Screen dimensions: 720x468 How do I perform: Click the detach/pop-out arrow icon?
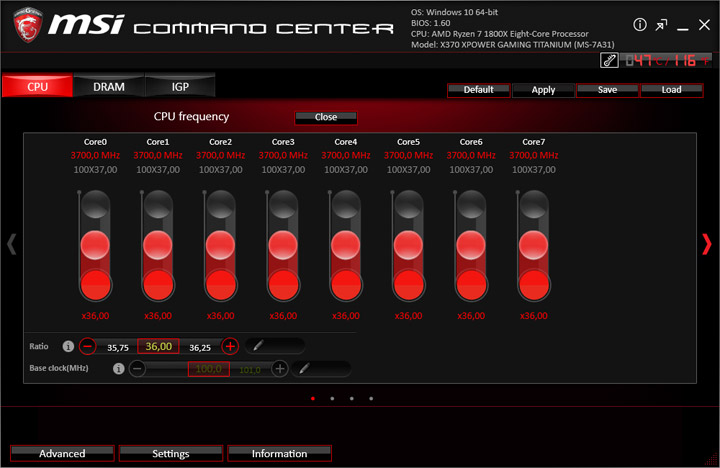coord(661,25)
